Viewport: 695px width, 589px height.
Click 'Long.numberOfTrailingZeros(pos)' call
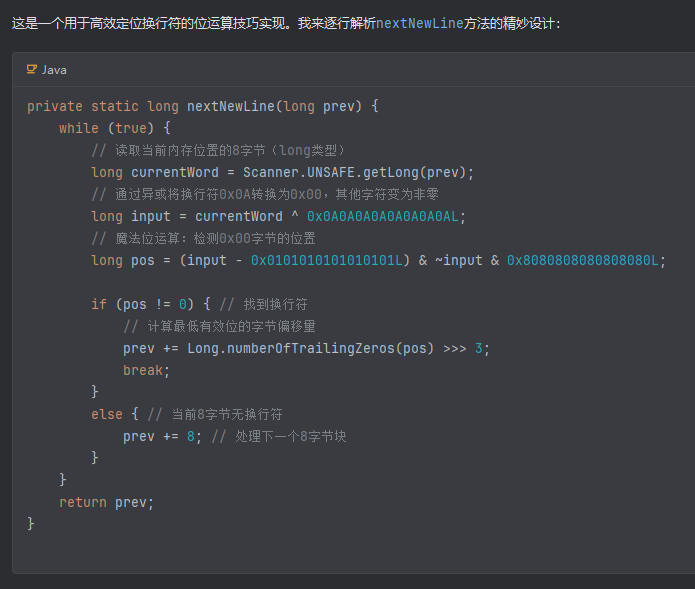(x=310, y=348)
